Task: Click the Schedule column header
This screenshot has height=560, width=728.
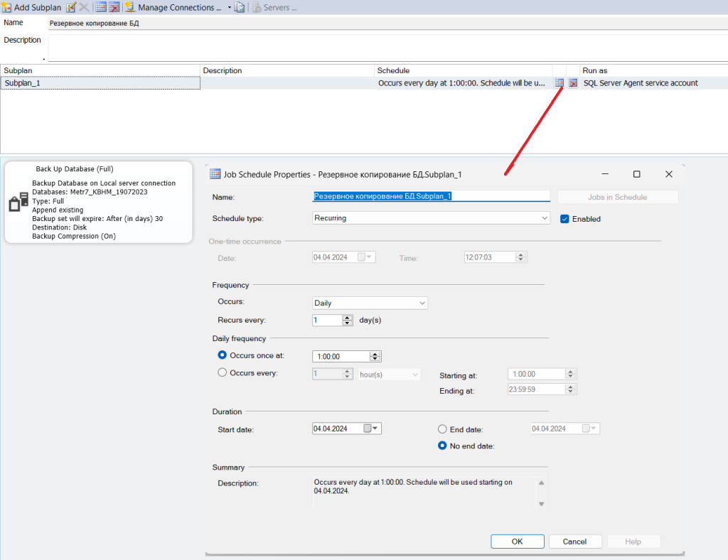Action: click(463, 70)
